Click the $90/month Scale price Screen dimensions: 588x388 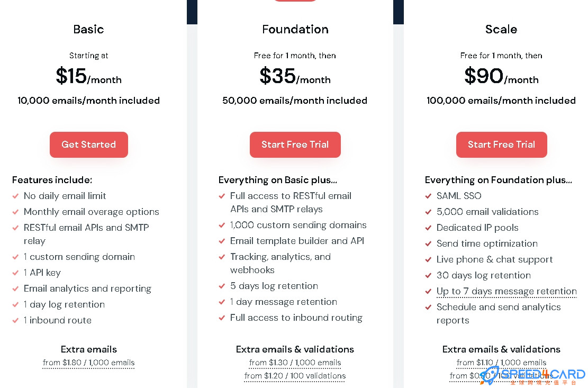point(501,76)
